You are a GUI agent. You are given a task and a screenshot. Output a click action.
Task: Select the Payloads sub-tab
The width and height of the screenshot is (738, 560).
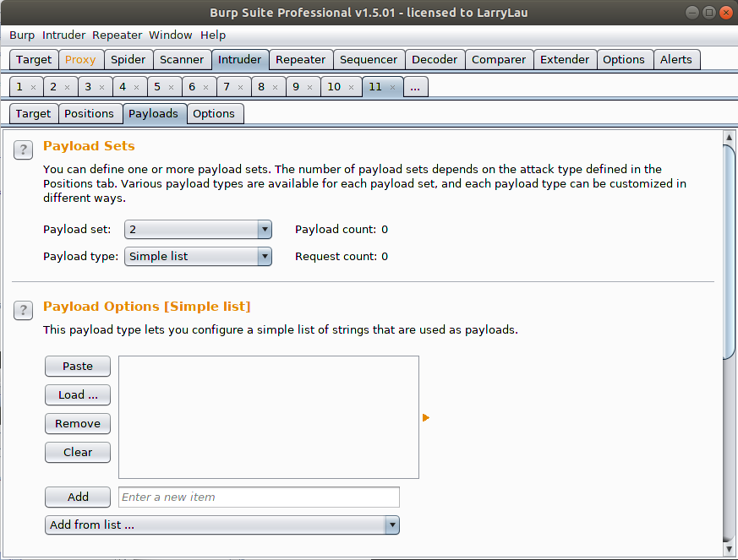pos(154,114)
